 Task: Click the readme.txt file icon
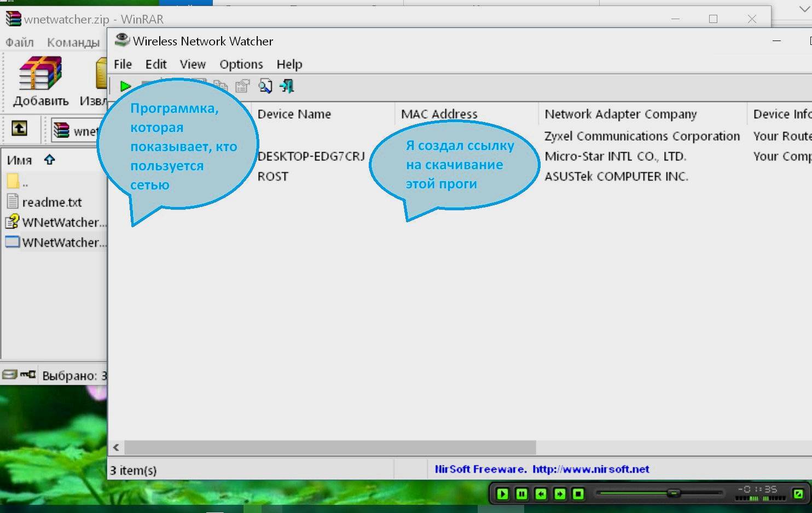(13, 201)
